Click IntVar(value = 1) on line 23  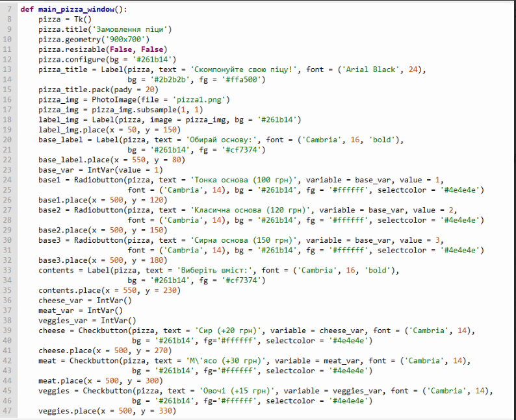(125, 170)
